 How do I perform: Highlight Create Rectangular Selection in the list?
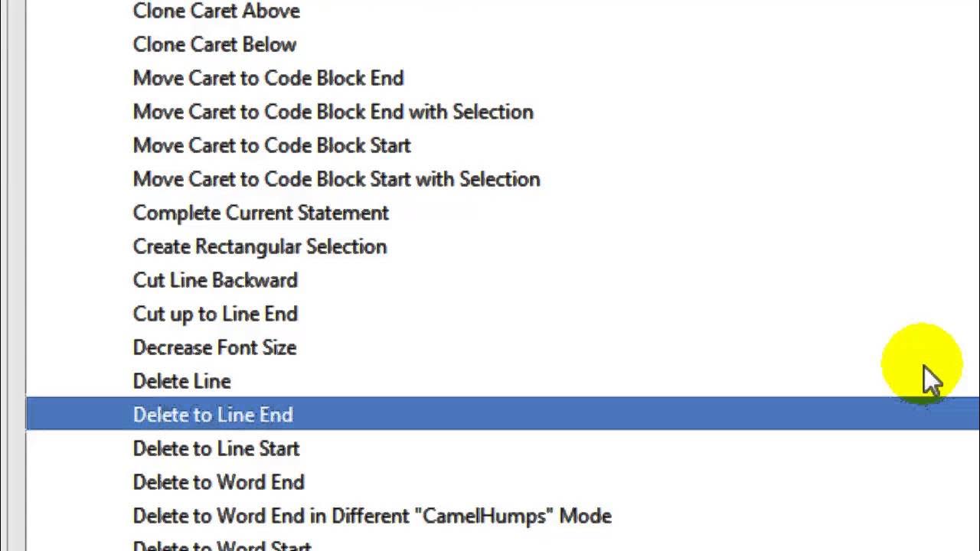260,246
